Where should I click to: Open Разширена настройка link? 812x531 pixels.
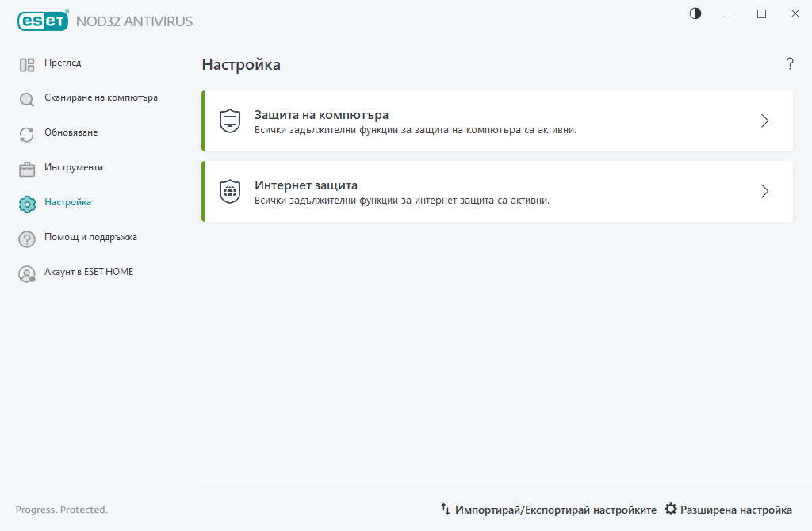pyautogui.click(x=736, y=510)
